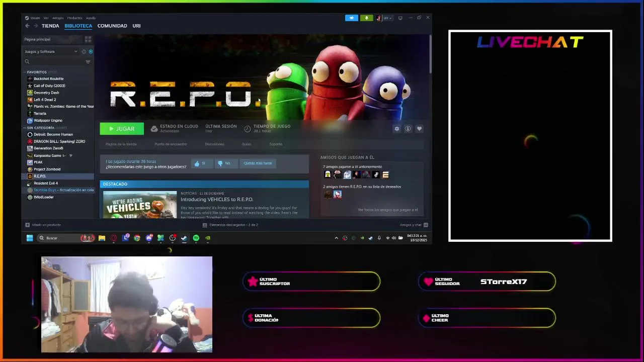The height and width of the screenshot is (362, 644).
Task: Click the Quizás más tarde button
Action: tap(258, 163)
